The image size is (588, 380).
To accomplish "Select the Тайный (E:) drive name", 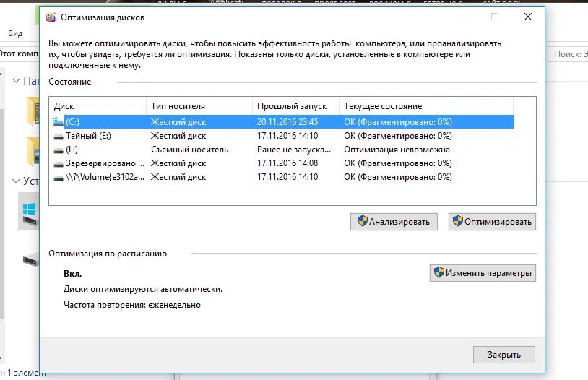I will tap(89, 136).
